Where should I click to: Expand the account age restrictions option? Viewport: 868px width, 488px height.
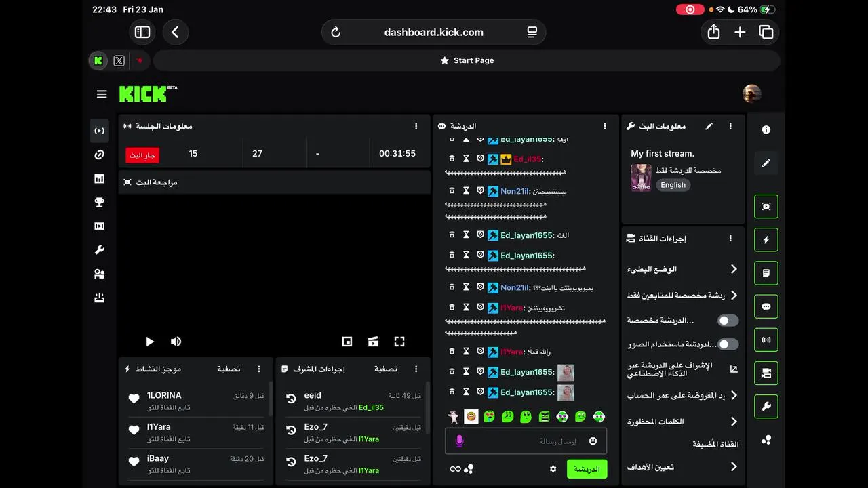pos(683,395)
